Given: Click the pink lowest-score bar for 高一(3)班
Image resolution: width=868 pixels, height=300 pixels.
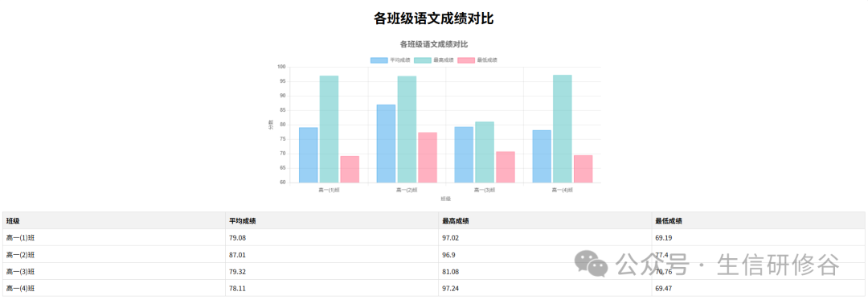Looking at the screenshot, I should (x=506, y=167).
